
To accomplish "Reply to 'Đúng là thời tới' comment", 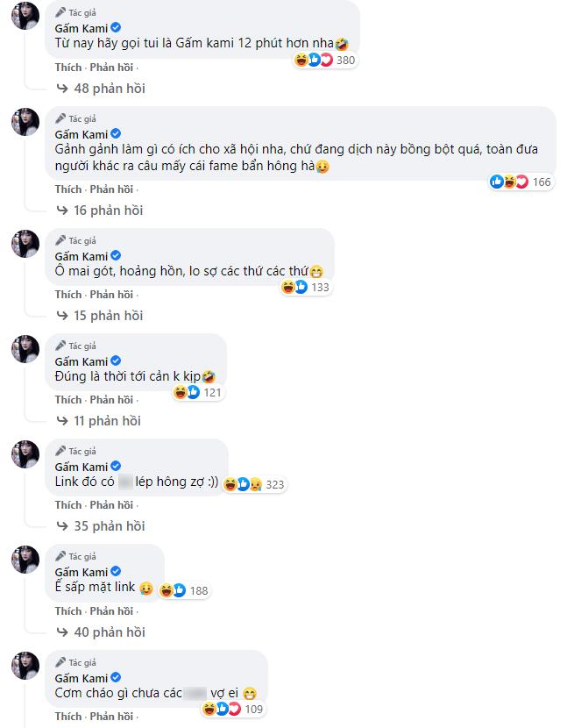I will click(111, 400).
